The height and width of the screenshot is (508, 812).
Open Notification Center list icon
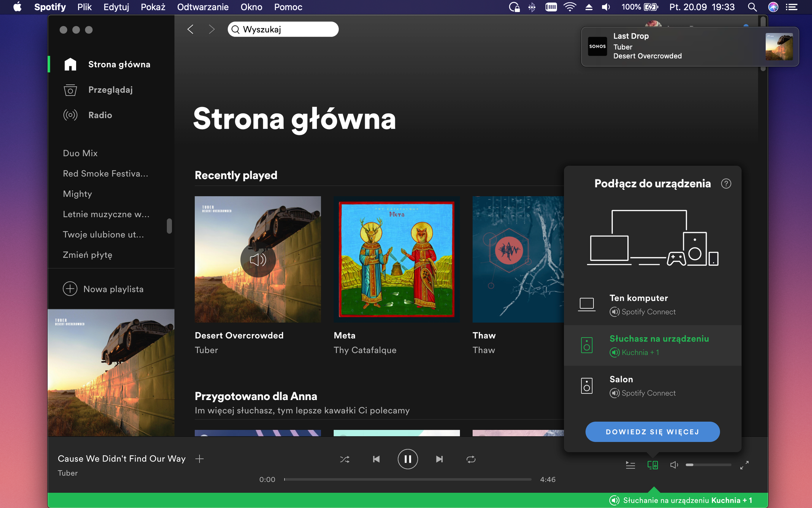point(792,7)
